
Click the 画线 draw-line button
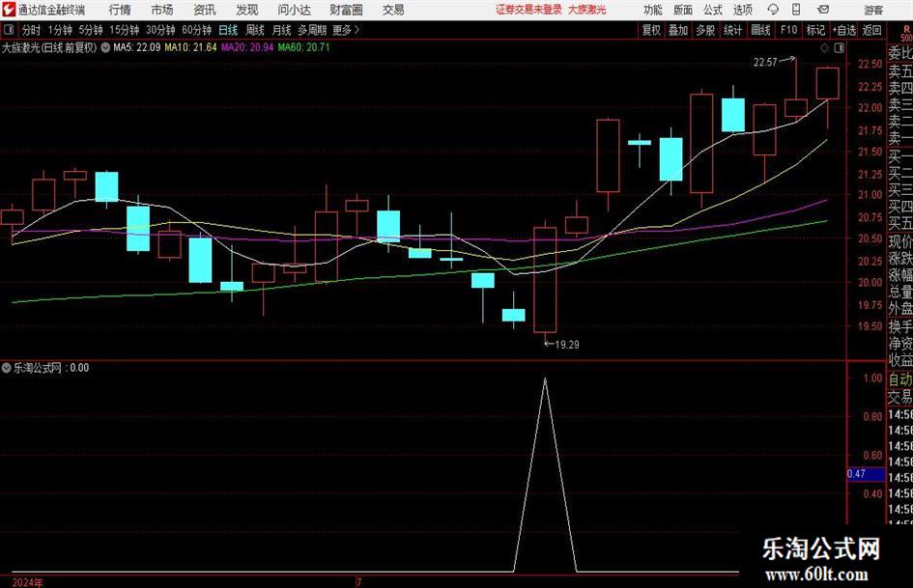click(761, 30)
